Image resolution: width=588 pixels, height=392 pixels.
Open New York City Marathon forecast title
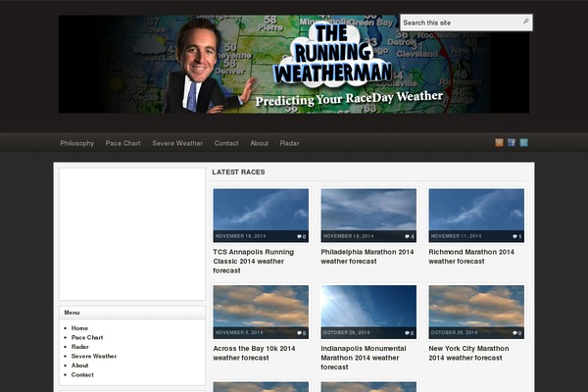pyautogui.click(x=468, y=353)
